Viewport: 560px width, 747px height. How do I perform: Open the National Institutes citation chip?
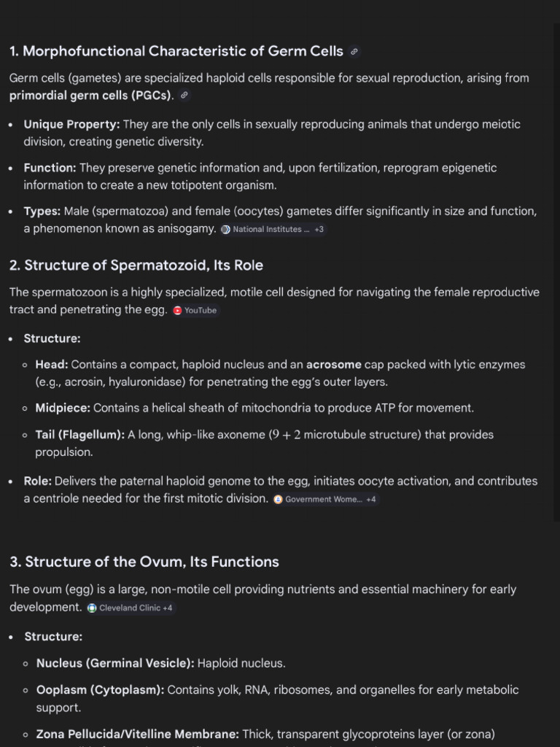point(273,229)
